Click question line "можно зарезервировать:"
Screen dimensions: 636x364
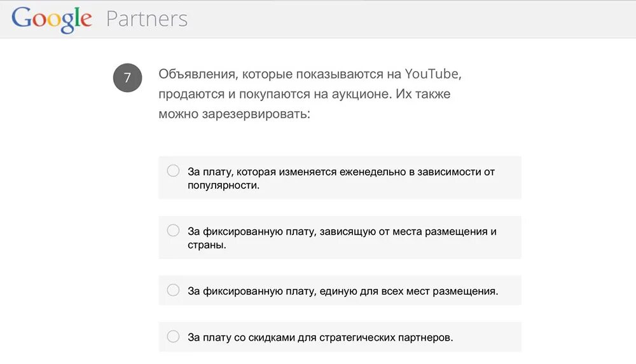234,114
